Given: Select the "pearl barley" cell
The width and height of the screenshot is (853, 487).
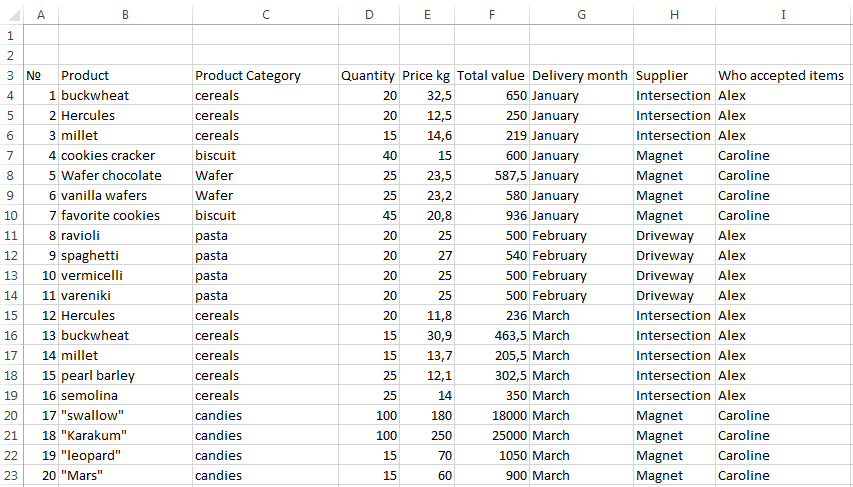Looking at the screenshot, I should tap(98, 375).
